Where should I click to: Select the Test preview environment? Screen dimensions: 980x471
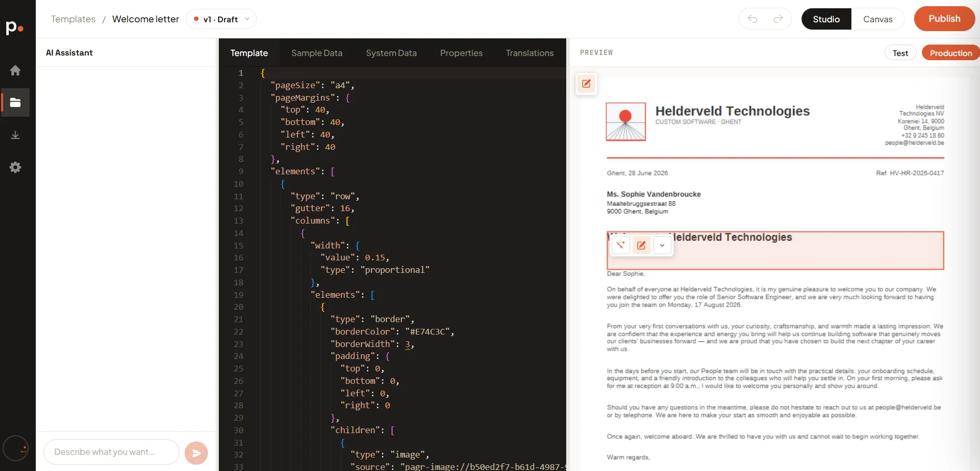[x=900, y=53]
